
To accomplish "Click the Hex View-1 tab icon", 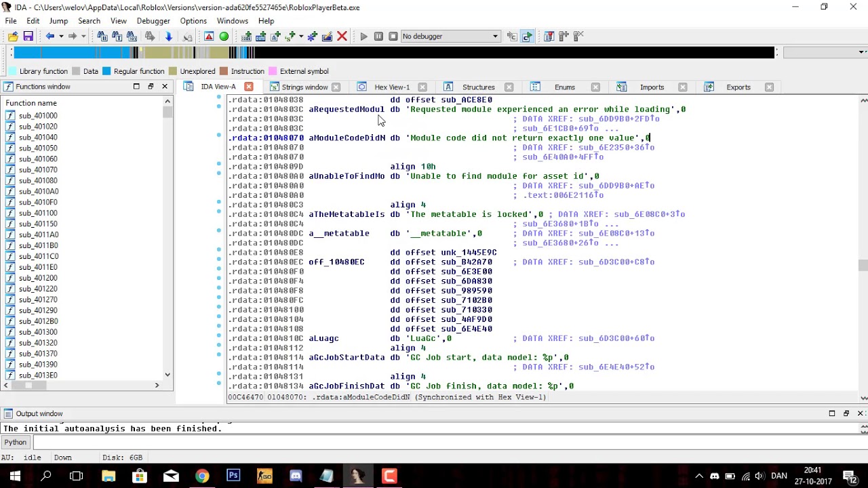I will point(362,87).
